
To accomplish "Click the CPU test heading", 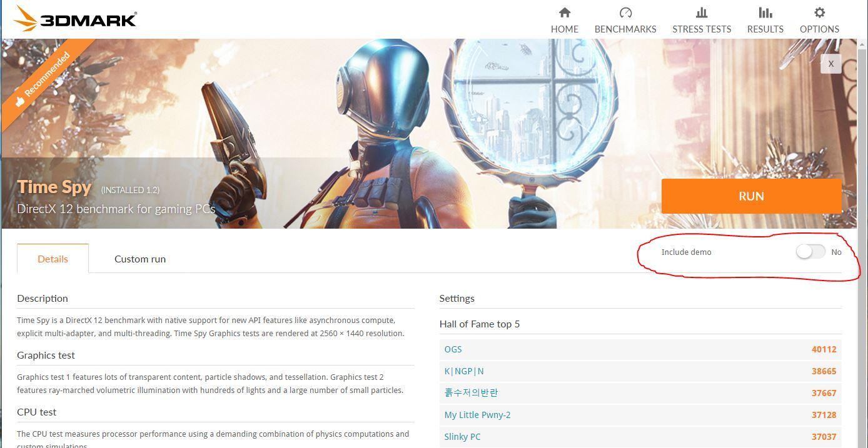I will [37, 412].
